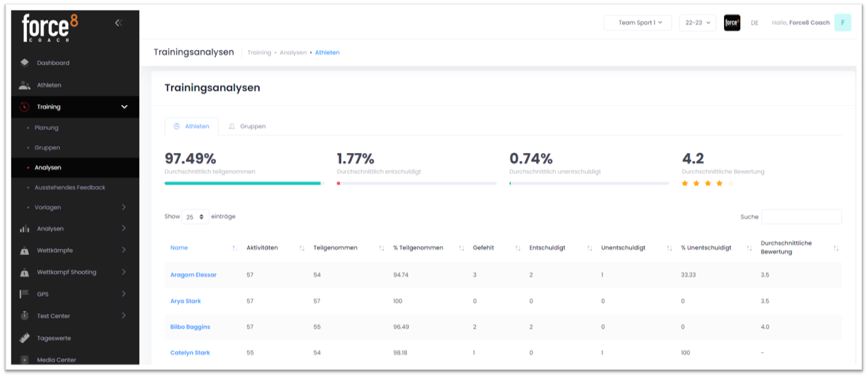868x377 pixels.
Task: Click into the Suche search field
Action: point(801,217)
